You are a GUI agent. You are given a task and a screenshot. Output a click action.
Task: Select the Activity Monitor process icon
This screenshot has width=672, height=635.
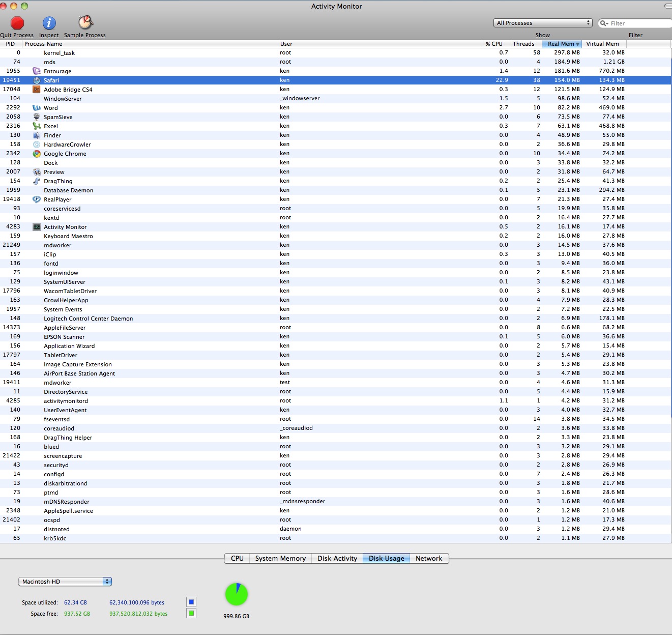[37, 227]
